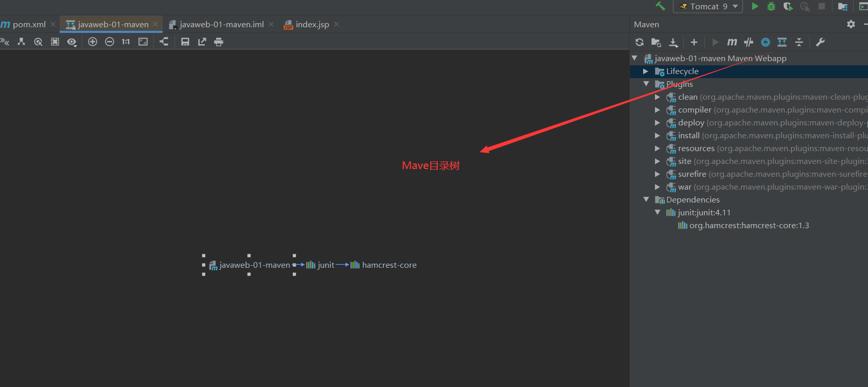This screenshot has height=387, width=868.
Task: Collapse the Plugins node
Action: (x=646, y=84)
